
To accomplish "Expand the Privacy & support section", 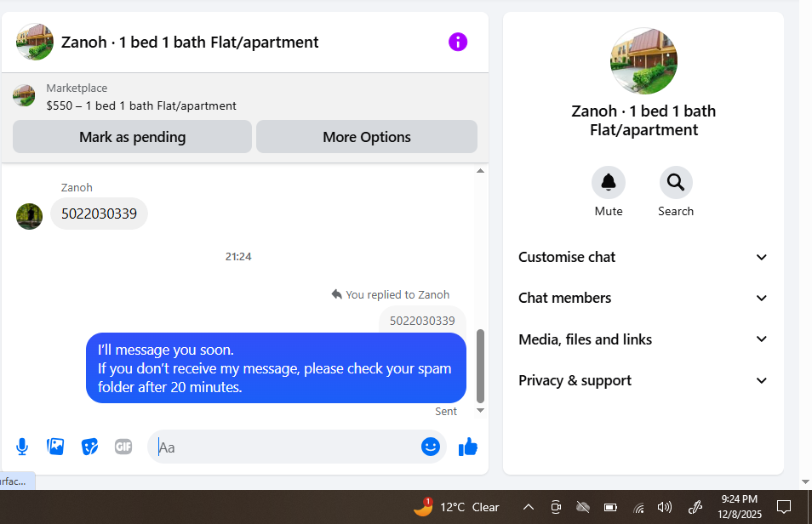I will [x=643, y=380].
